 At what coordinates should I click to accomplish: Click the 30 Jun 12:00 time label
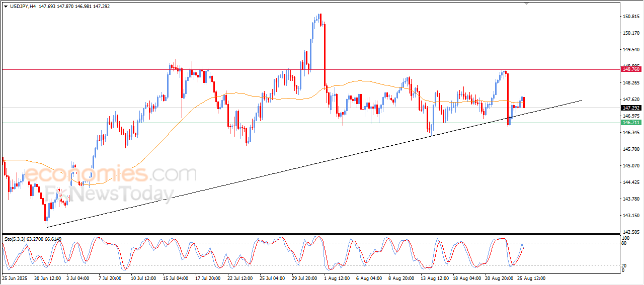coord(48,278)
